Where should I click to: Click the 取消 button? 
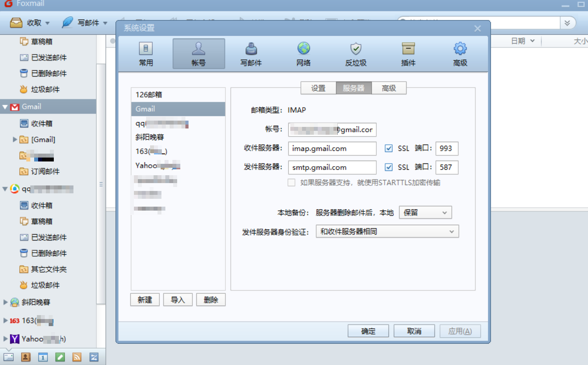pyautogui.click(x=414, y=331)
